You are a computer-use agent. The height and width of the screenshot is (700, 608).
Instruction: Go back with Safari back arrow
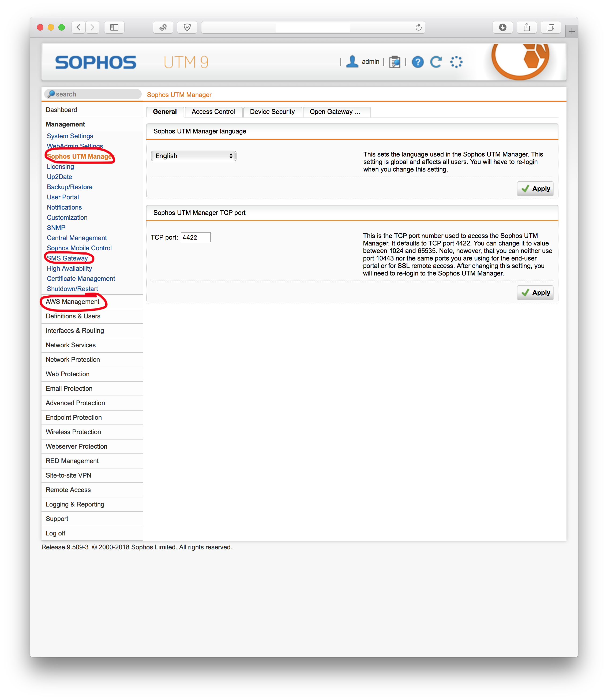(78, 27)
